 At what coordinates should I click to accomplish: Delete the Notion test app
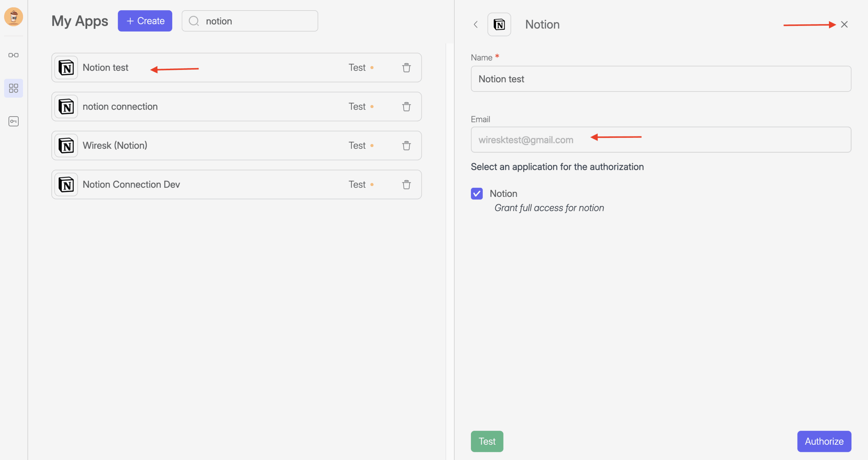406,68
